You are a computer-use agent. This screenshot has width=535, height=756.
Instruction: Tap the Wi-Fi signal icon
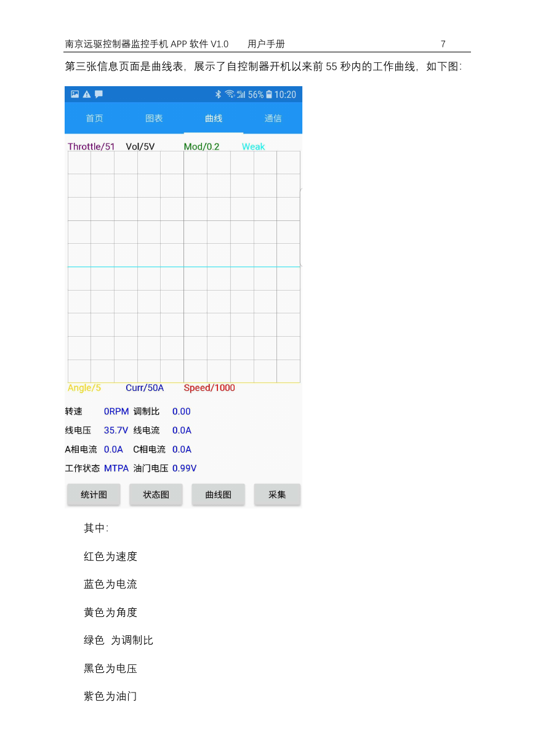(x=230, y=94)
